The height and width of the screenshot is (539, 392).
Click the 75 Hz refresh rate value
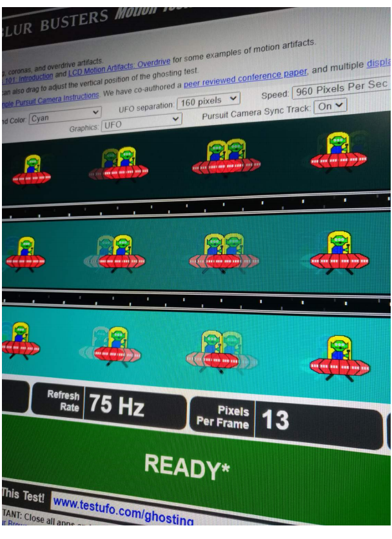coord(116,406)
